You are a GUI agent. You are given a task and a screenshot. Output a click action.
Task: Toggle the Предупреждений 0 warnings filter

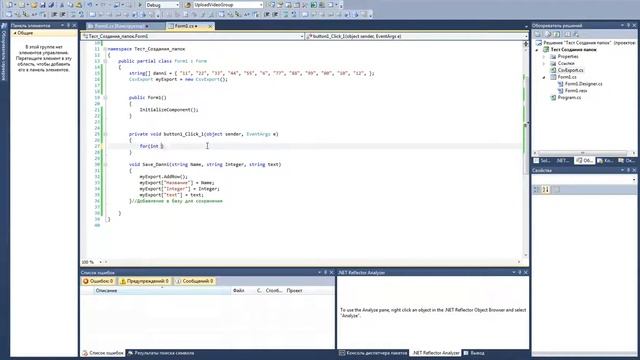pos(144,281)
